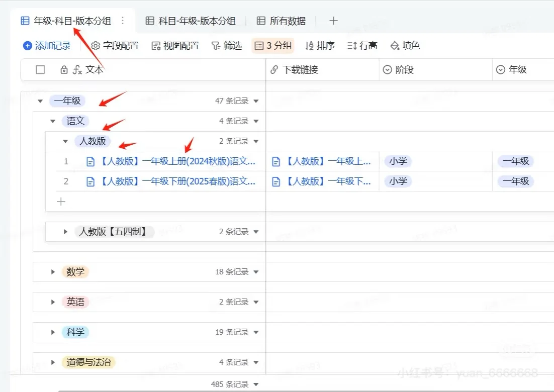Click the 文本 column header label
554x392 pixels.
pyautogui.click(x=95, y=69)
